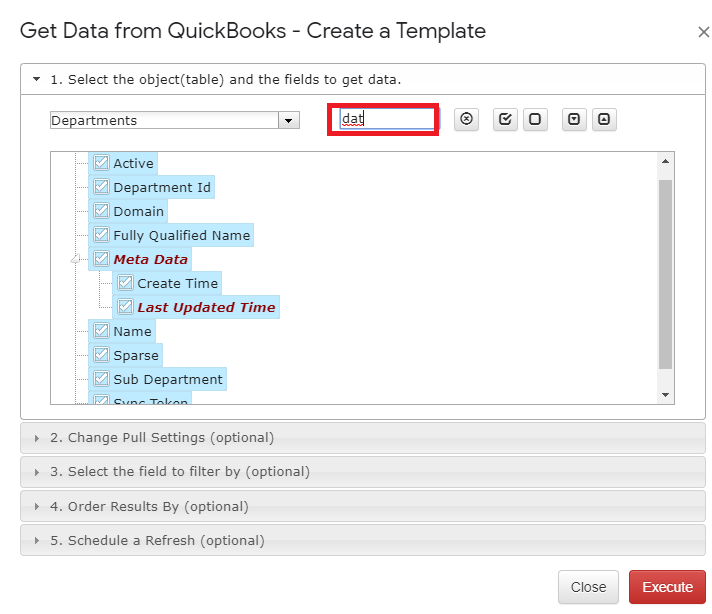712x614 pixels.
Task: Click the collapse all nodes icon
Action: (x=604, y=119)
